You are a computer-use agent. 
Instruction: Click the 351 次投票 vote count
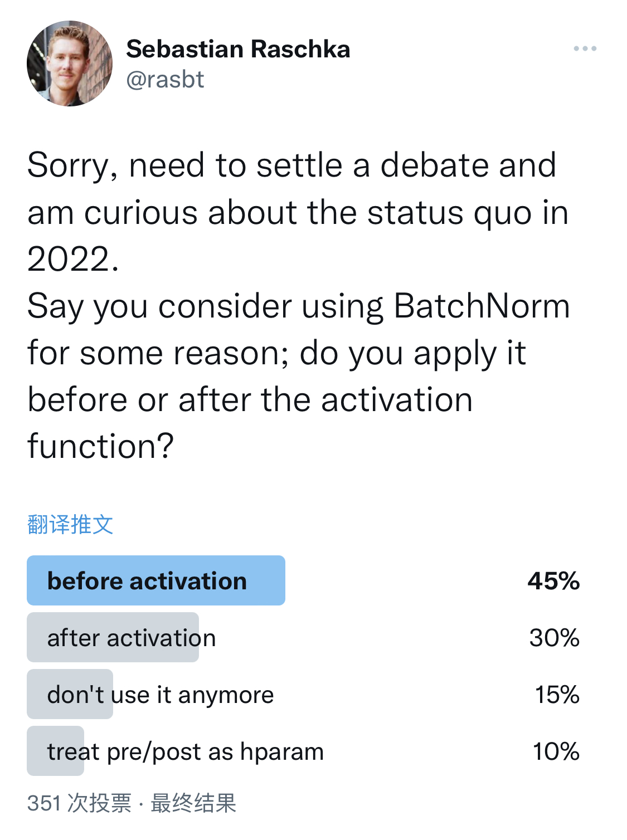click(x=79, y=803)
